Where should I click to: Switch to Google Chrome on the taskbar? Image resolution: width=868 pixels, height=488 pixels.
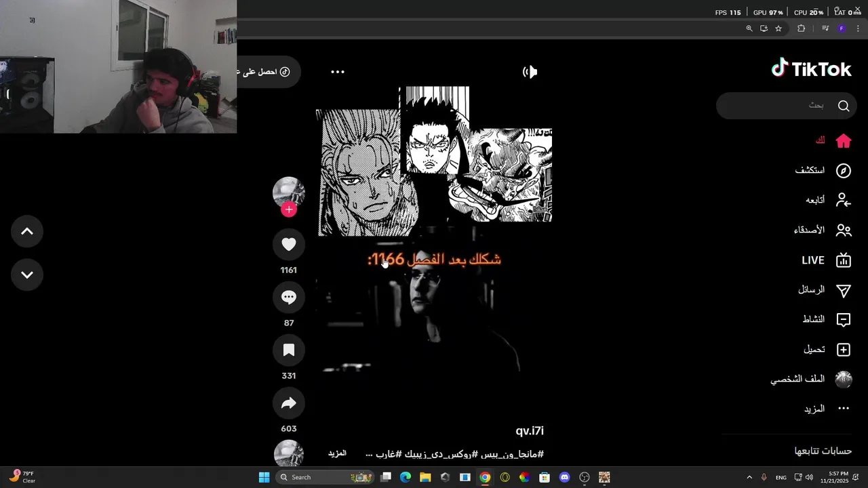(x=485, y=477)
